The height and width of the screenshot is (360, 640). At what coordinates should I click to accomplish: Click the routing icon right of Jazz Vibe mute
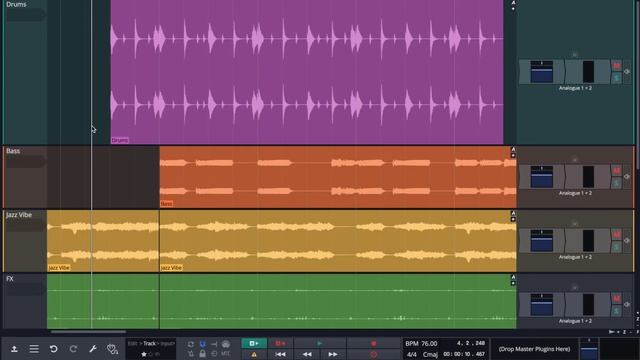coord(627,241)
